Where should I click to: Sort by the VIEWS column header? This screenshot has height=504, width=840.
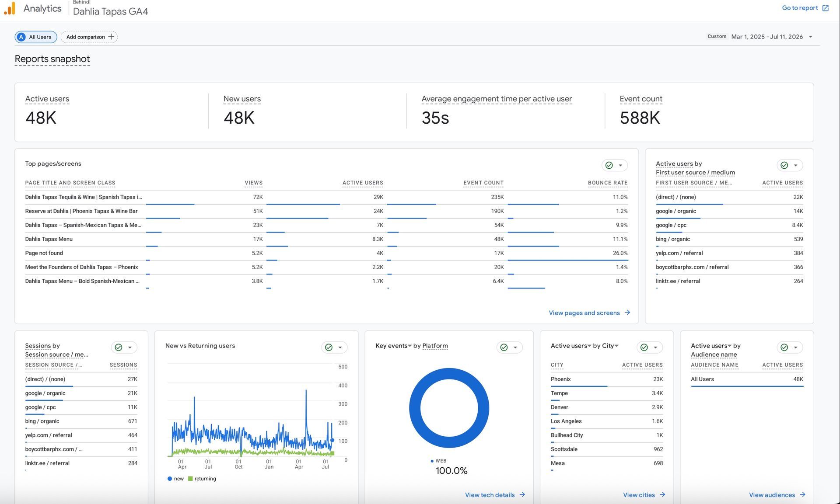(x=254, y=183)
